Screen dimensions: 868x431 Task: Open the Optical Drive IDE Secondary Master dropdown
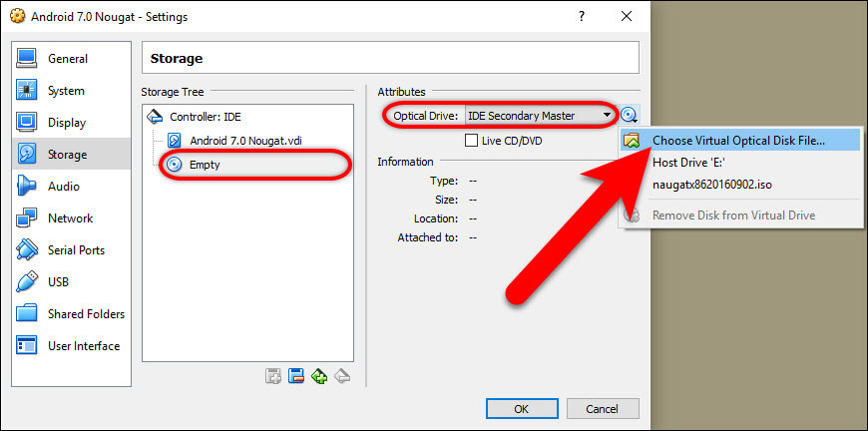tap(541, 116)
